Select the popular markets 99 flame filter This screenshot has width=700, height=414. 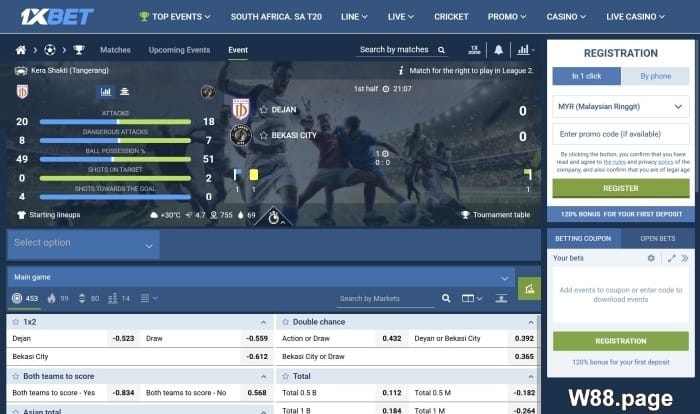coord(58,298)
